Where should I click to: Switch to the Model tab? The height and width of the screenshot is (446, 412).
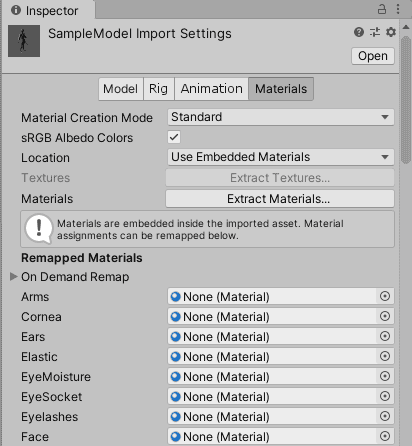121,89
